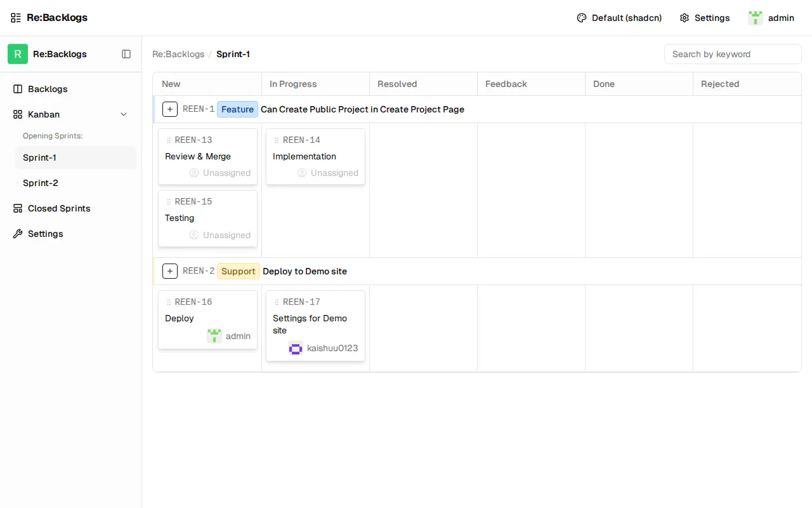Viewport: 812px width, 508px height.
Task: Click the drag handle on REEN-13 card
Action: point(169,140)
